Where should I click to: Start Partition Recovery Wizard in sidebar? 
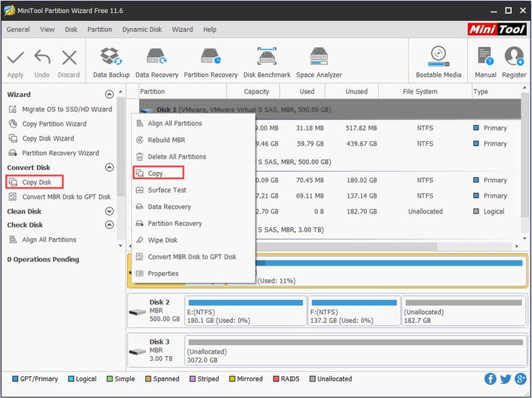coord(54,153)
